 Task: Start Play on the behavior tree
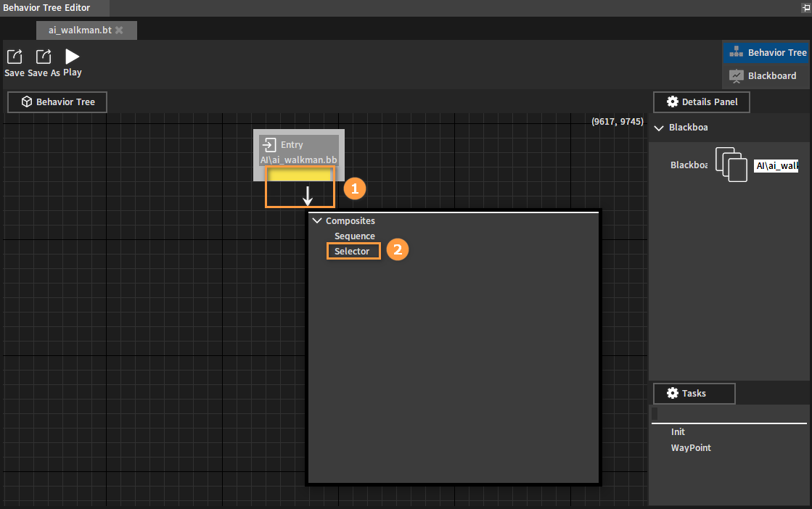tap(72, 56)
